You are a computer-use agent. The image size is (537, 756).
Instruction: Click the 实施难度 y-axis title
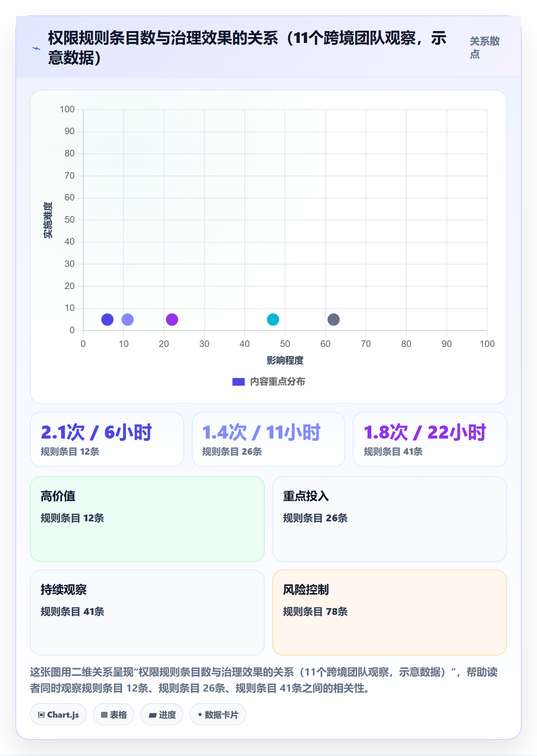pyautogui.click(x=48, y=220)
